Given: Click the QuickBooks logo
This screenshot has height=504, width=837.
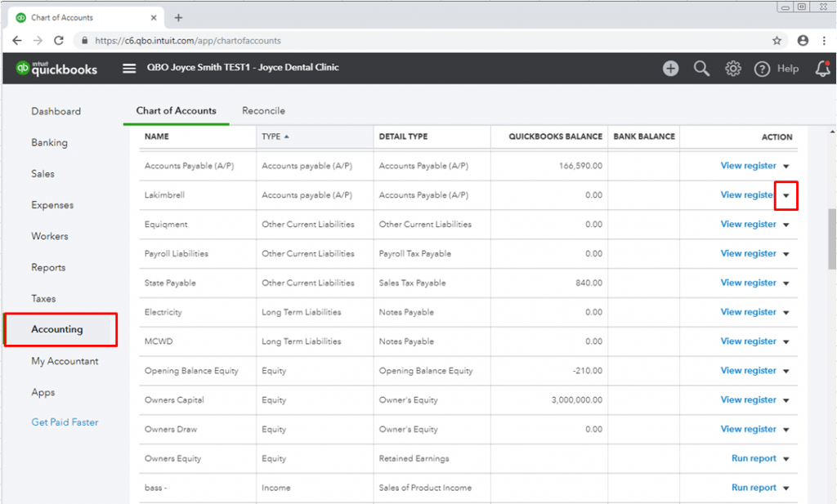Looking at the screenshot, I should [56, 68].
